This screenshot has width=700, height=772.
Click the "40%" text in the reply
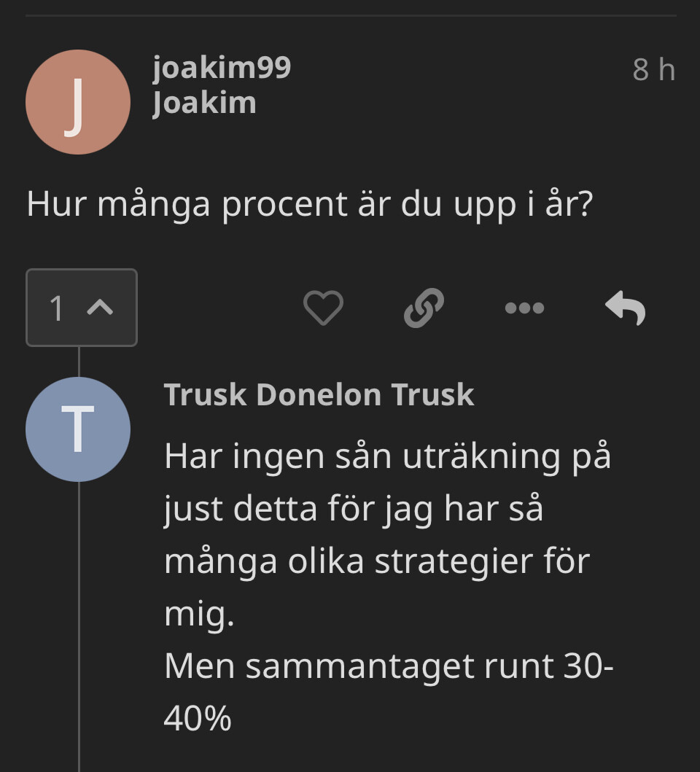click(198, 719)
